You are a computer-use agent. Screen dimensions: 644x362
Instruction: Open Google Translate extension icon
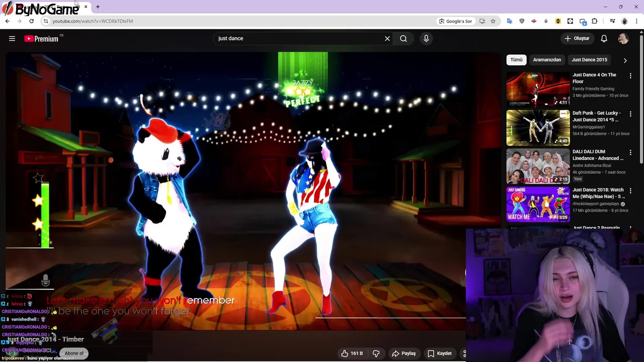coord(510,21)
